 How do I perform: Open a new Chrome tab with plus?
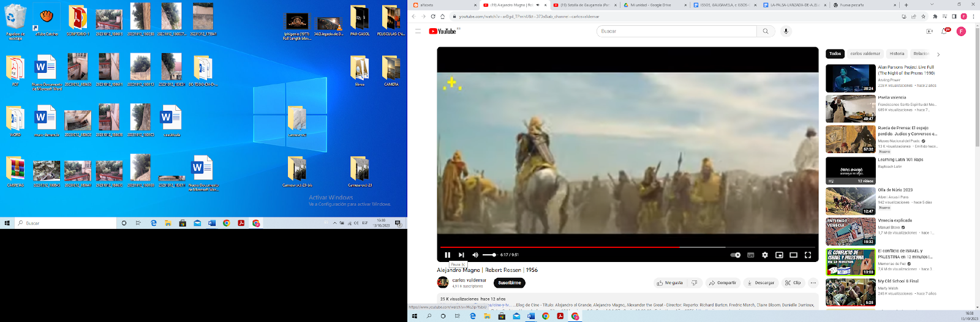point(906,5)
